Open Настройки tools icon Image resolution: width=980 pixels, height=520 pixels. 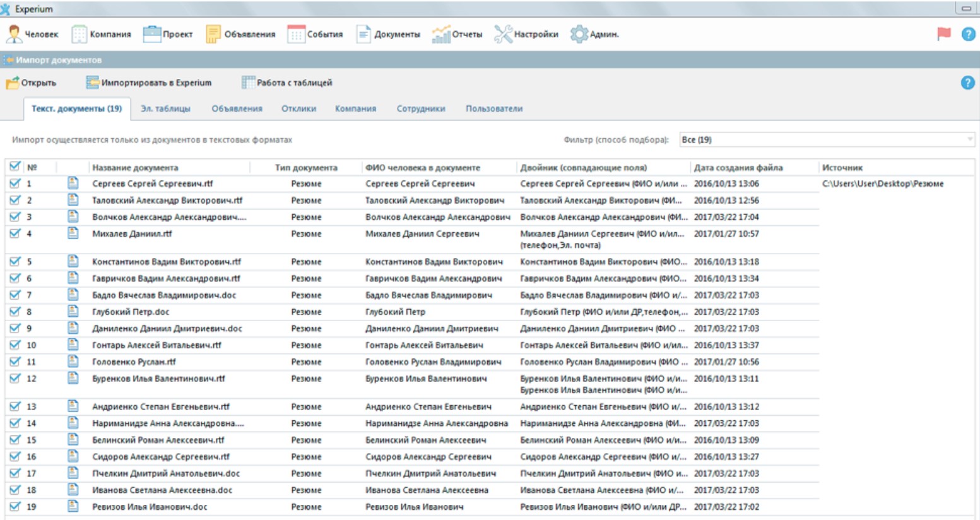tap(503, 34)
